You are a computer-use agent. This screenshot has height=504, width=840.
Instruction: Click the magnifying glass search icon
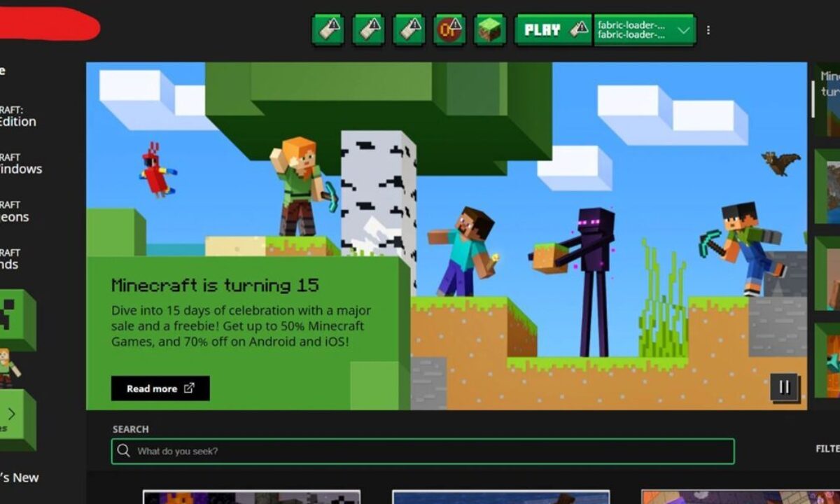[x=124, y=451]
